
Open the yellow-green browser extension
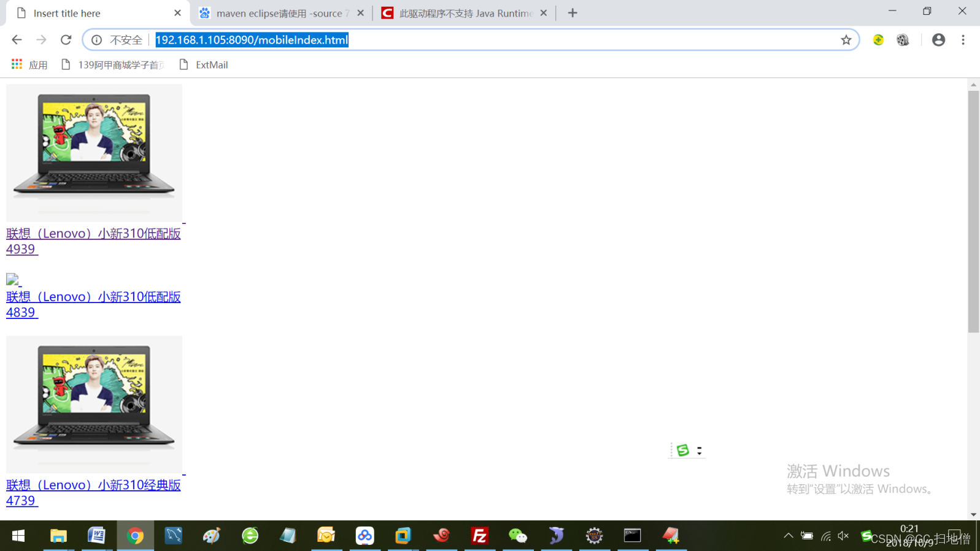pyautogui.click(x=878, y=40)
